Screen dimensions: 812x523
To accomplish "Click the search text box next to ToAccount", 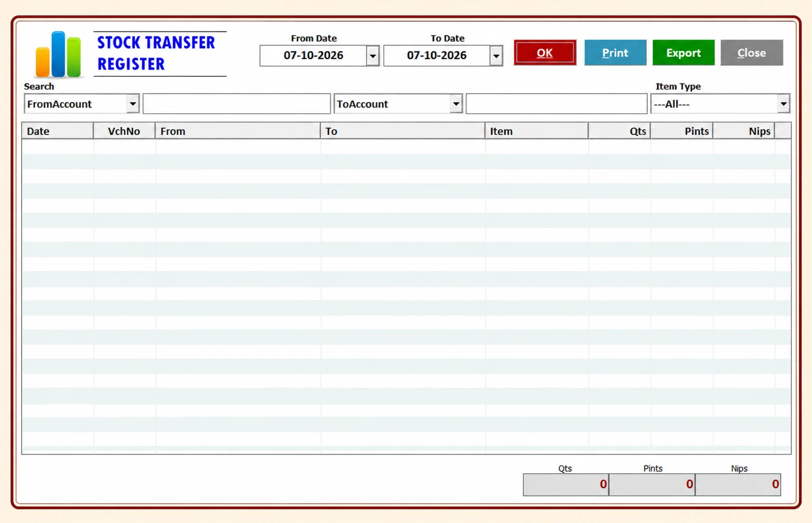I will 556,104.
